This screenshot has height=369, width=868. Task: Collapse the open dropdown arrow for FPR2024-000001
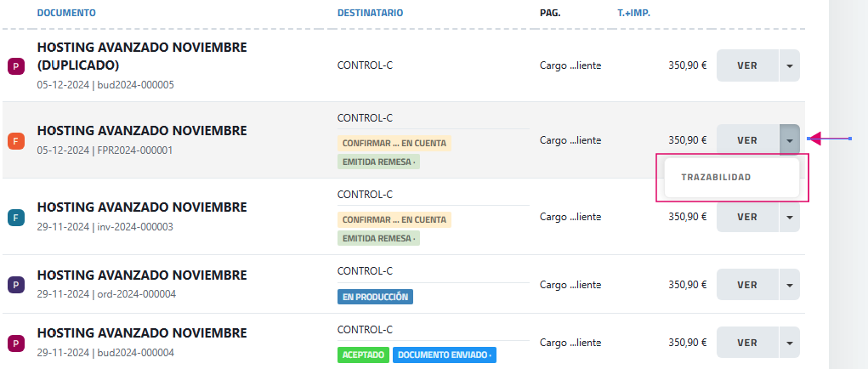point(790,140)
